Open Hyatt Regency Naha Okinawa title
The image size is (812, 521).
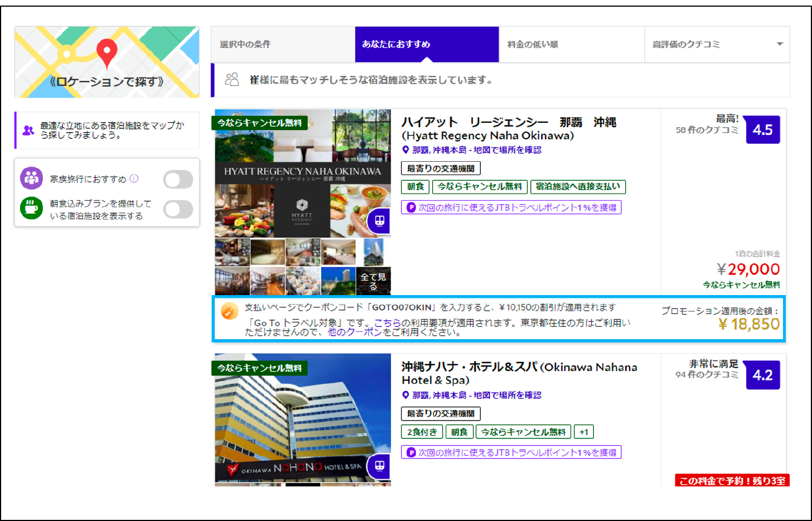509,129
